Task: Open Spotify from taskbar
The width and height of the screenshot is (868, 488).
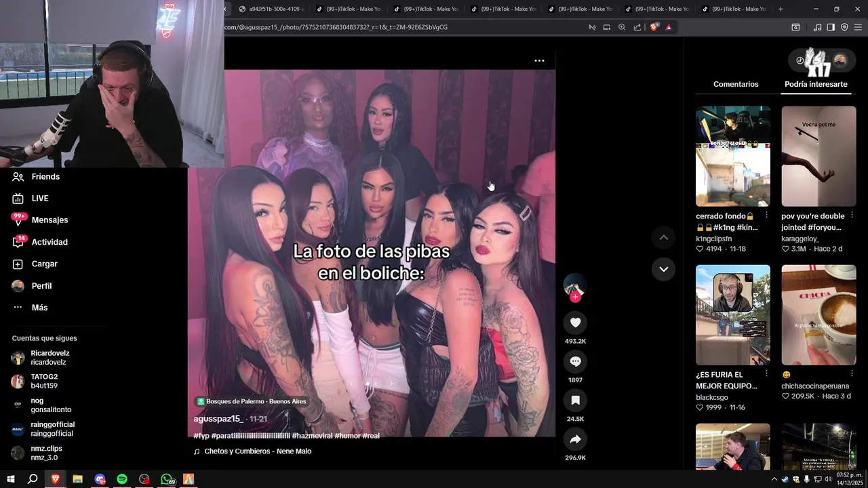Action: 122,479
